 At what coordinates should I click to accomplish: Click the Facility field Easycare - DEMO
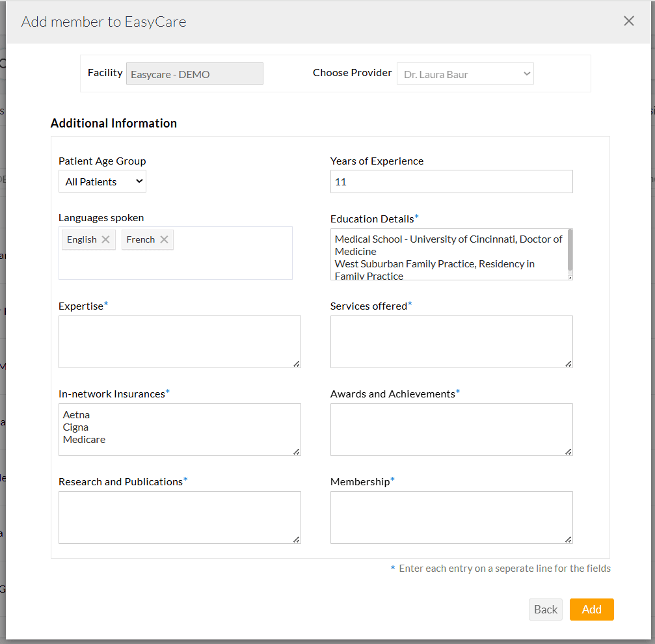tap(194, 74)
